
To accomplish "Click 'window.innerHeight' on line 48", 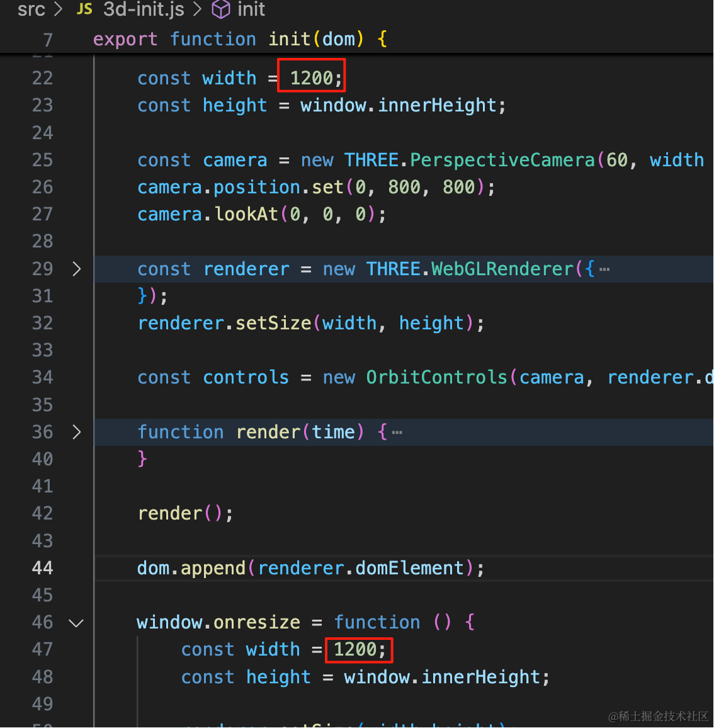I will [x=443, y=677].
